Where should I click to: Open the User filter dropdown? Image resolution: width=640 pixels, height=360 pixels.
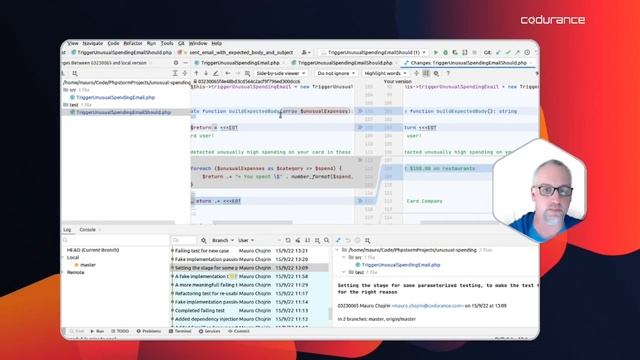point(246,240)
